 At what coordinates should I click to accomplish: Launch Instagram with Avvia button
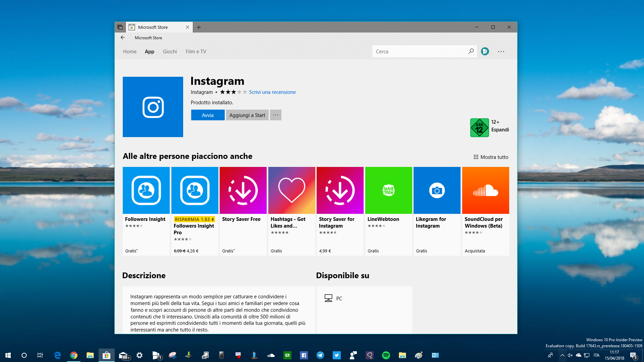(208, 115)
